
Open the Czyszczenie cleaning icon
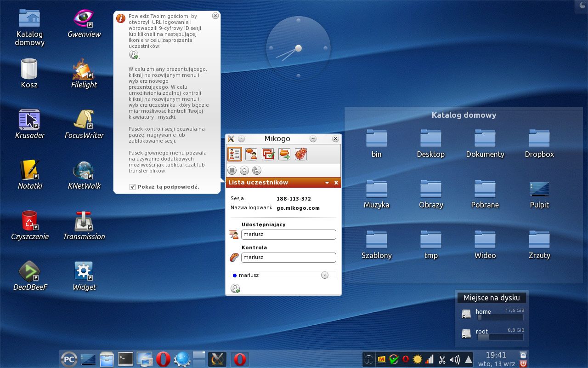pyautogui.click(x=29, y=225)
